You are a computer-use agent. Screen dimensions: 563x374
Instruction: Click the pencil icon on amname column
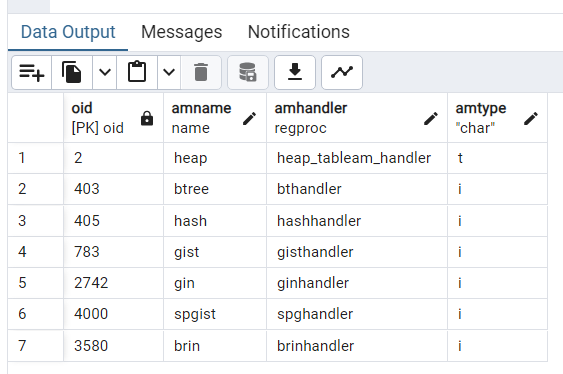pos(250,118)
